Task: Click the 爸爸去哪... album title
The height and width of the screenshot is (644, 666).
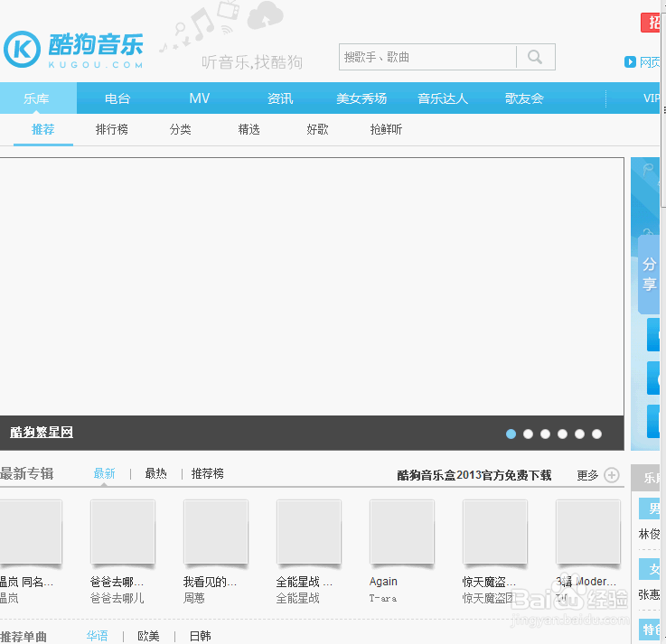Action: [x=117, y=582]
